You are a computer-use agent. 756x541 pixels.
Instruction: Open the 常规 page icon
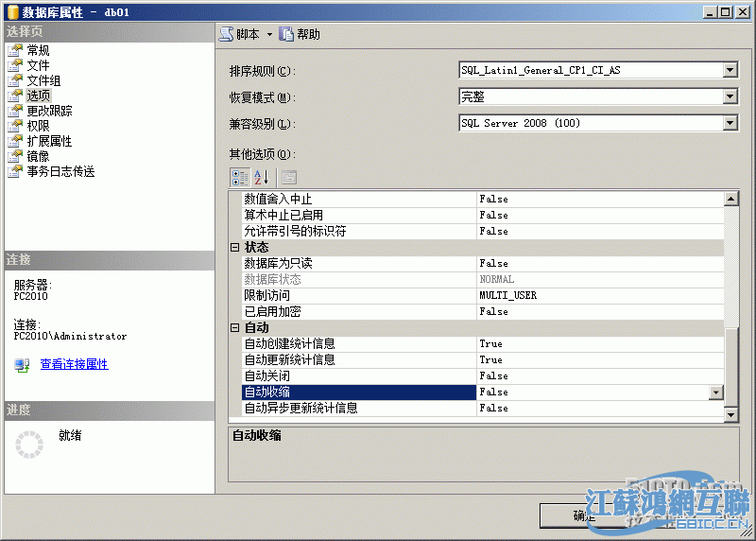point(15,50)
